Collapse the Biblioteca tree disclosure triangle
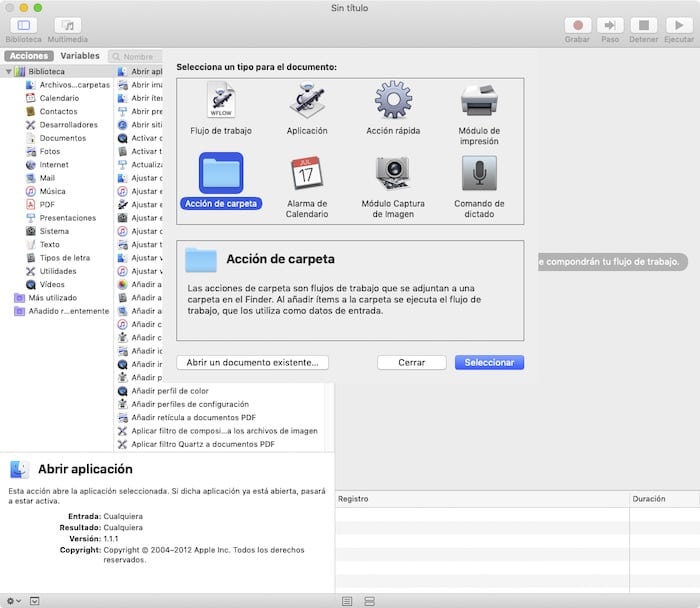The height and width of the screenshot is (608, 700). pyautogui.click(x=9, y=72)
